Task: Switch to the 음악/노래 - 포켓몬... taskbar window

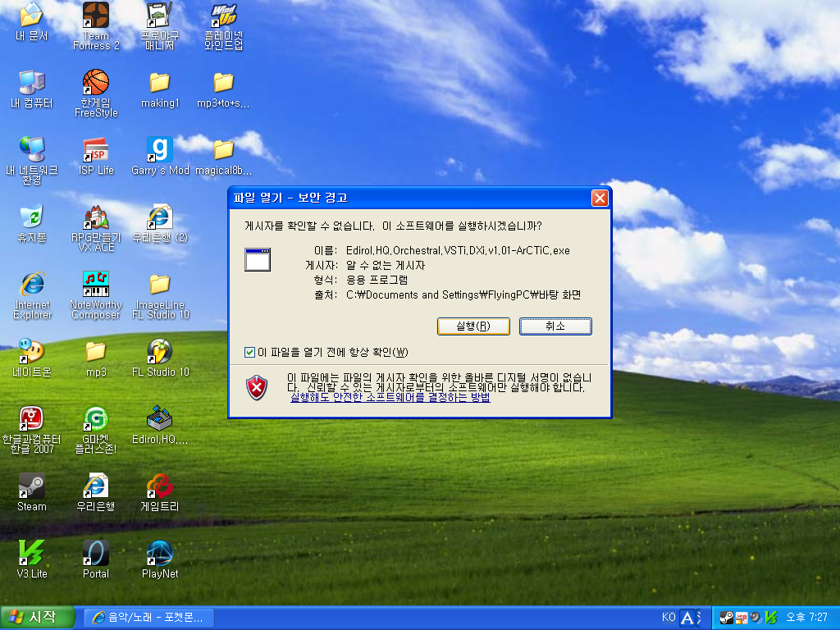Action: click(149, 618)
